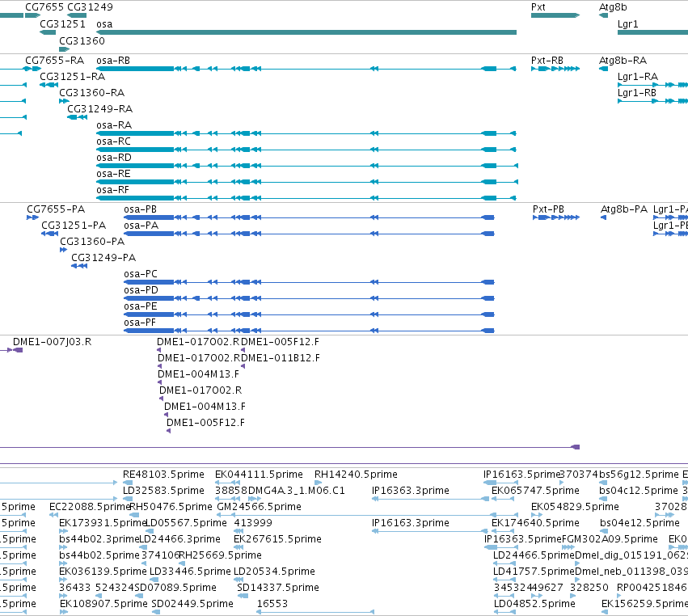Viewport: 688px width, 616px height.
Task: Select the bs04c12.5prime EST label
Action: [639, 491]
